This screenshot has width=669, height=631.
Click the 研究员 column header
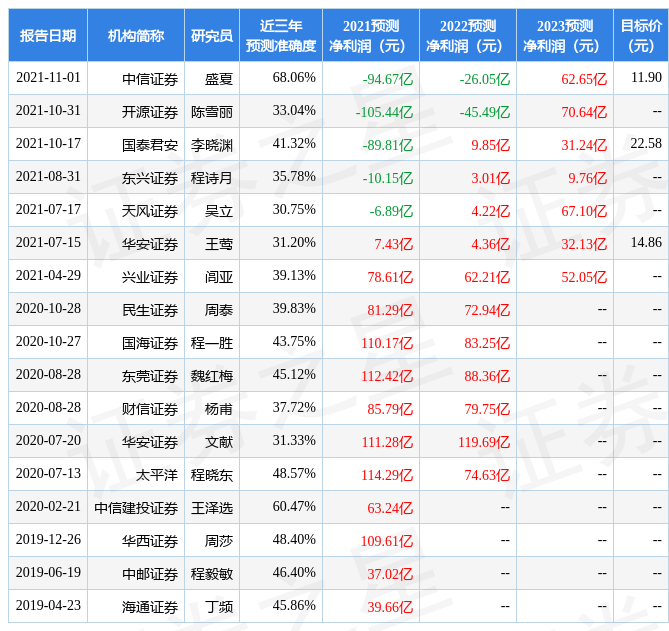pyautogui.click(x=212, y=36)
